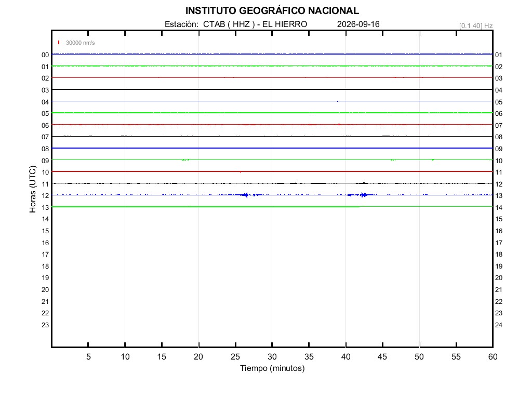Click the hour 23 label on the left axis
The height and width of the screenshot is (399, 532).
[x=45, y=325]
